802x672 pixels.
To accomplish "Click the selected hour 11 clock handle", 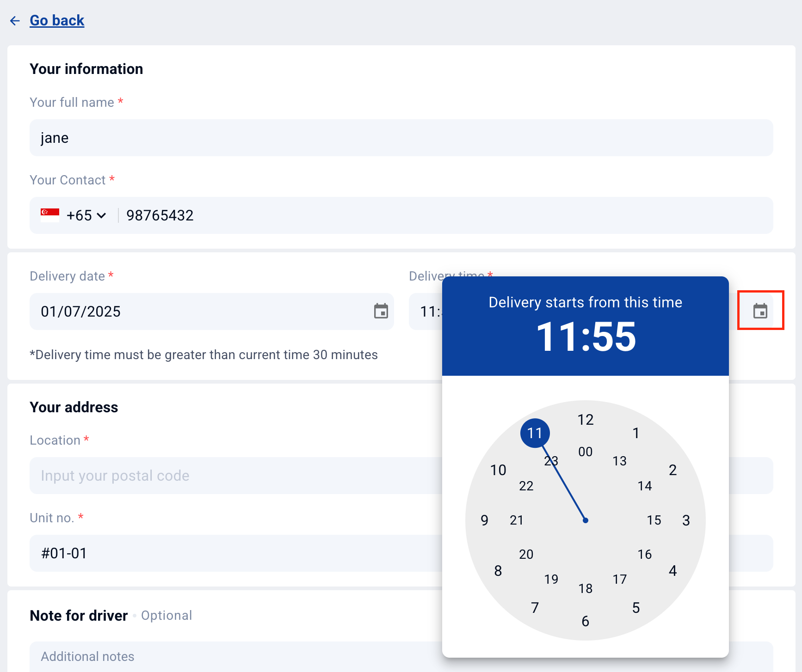I will point(535,433).
